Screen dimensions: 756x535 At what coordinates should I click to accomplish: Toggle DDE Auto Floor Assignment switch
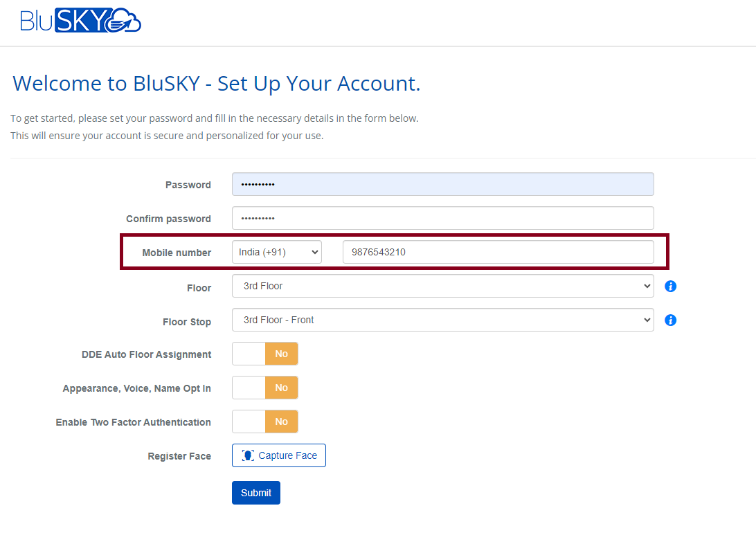(x=264, y=354)
